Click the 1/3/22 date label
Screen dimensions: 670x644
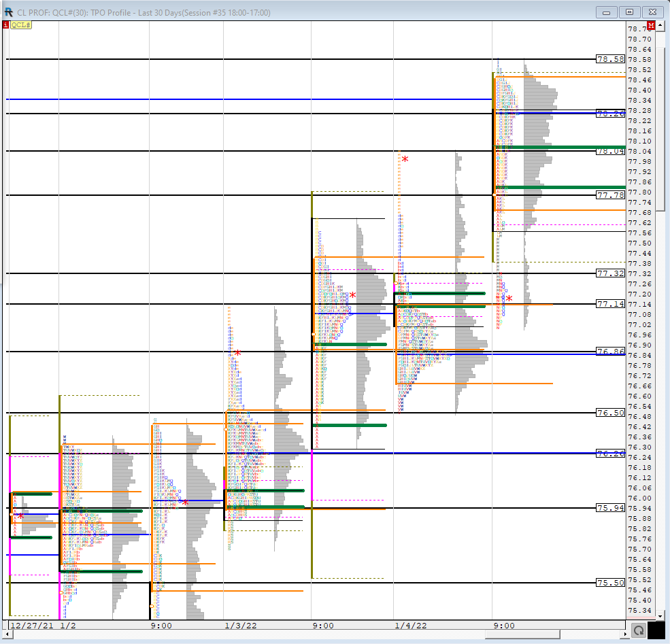pos(241,626)
